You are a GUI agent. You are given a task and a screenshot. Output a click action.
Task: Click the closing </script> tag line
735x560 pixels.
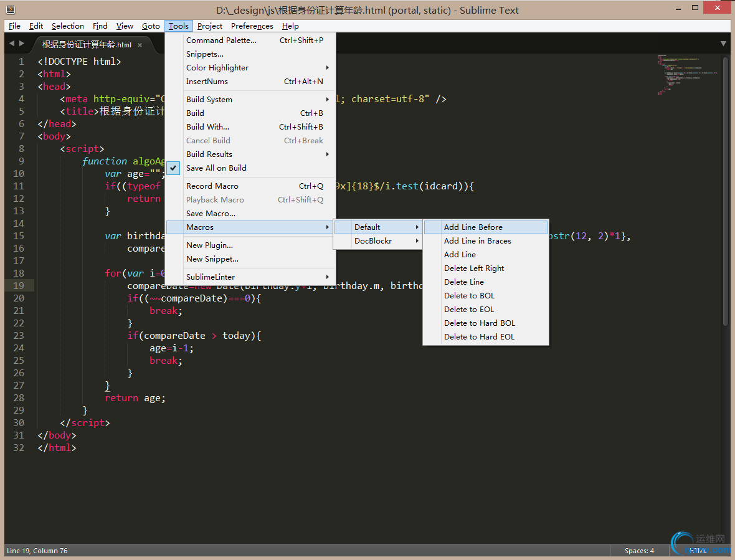click(85, 423)
